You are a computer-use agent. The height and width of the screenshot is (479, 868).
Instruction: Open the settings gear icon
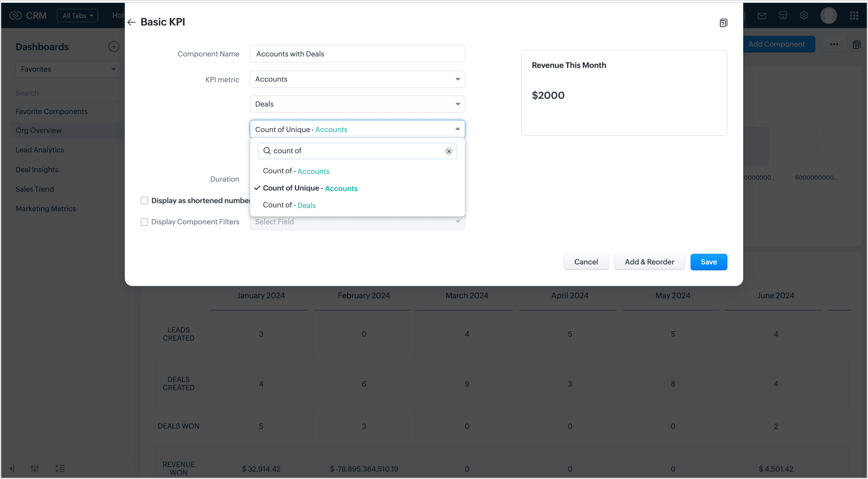804,15
